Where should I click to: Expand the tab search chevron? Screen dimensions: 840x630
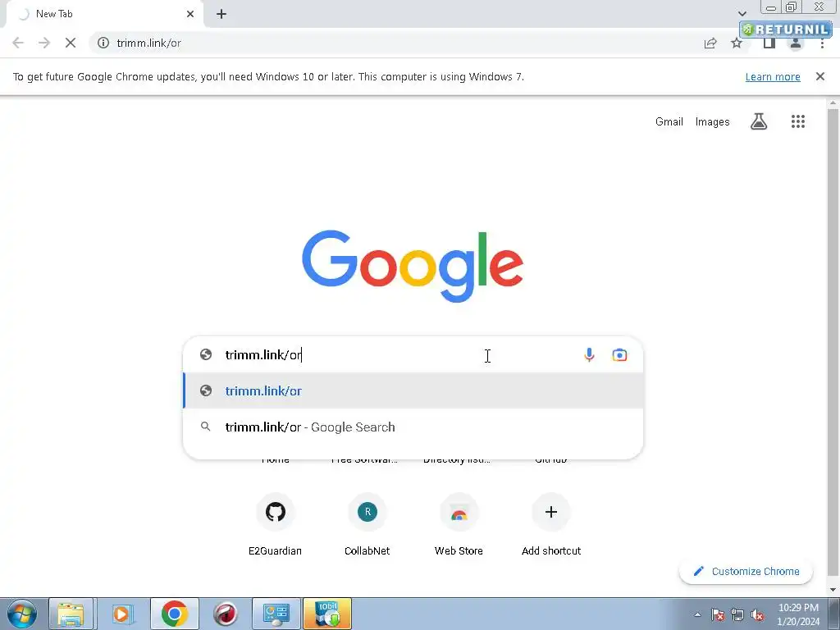pos(742,14)
